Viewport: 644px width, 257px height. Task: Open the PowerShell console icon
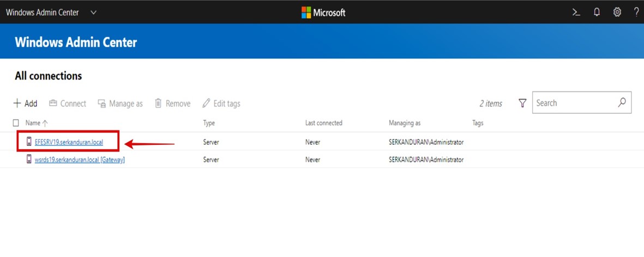coord(576,13)
